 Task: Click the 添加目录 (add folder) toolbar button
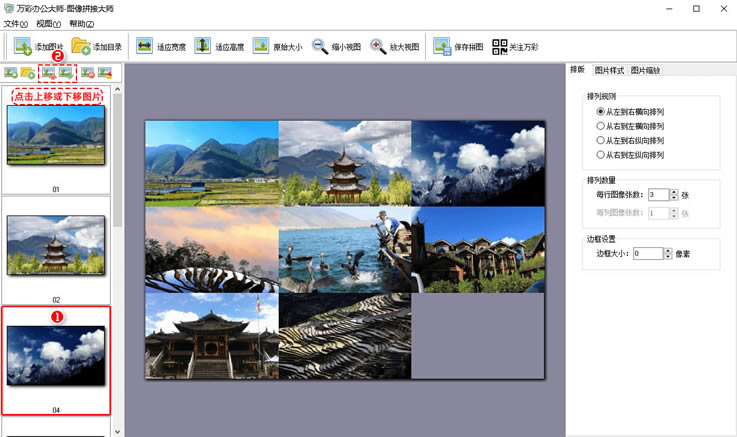coord(97,46)
